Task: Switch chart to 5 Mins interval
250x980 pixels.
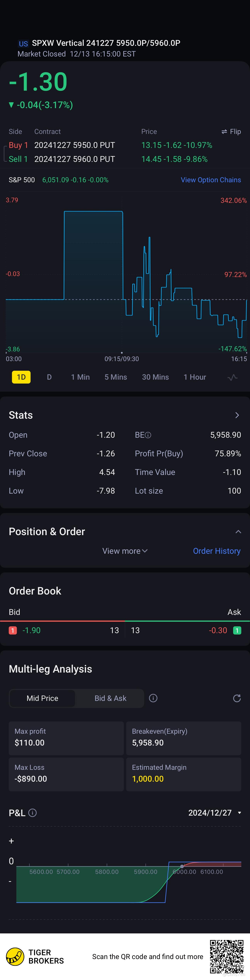Action: click(116, 377)
